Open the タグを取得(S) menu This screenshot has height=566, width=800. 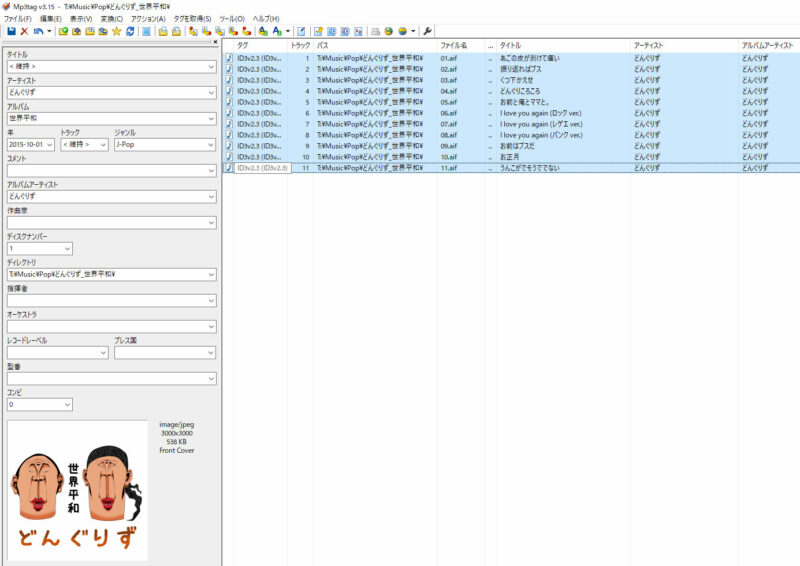[x=192, y=18]
